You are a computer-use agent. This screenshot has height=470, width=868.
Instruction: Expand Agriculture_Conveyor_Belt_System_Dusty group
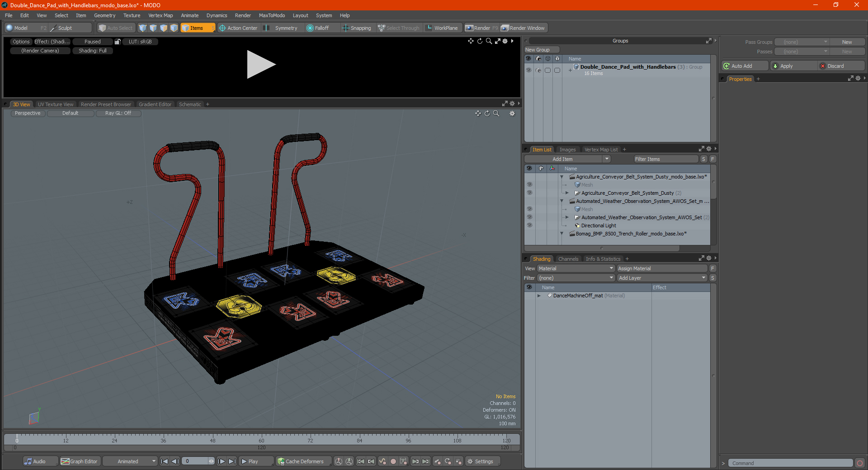tap(567, 193)
